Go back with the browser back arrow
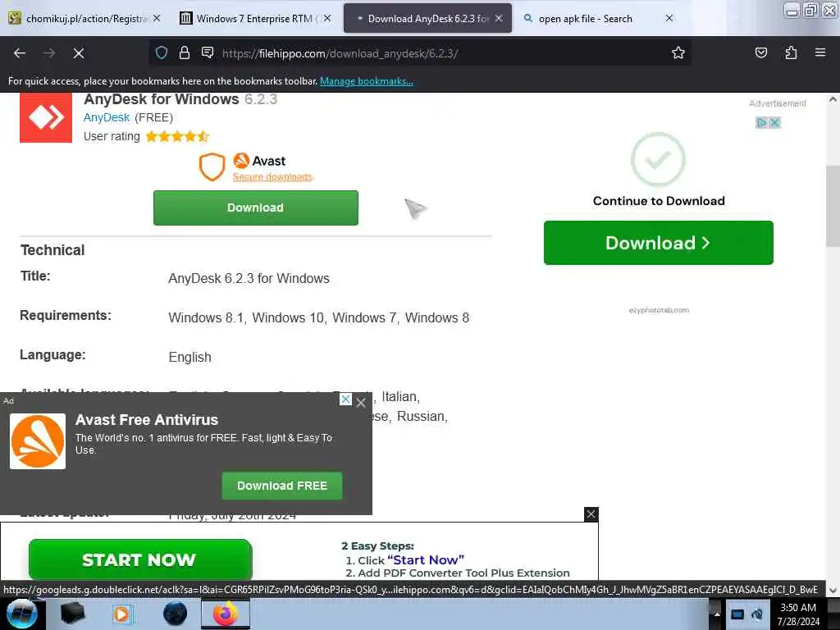The image size is (840, 630). [x=20, y=53]
